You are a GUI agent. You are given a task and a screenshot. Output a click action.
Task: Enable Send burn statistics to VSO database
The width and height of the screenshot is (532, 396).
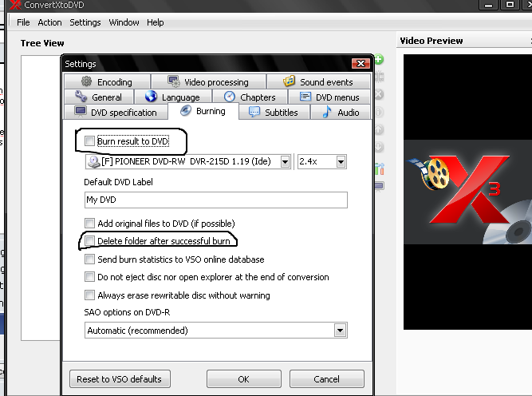(89, 259)
